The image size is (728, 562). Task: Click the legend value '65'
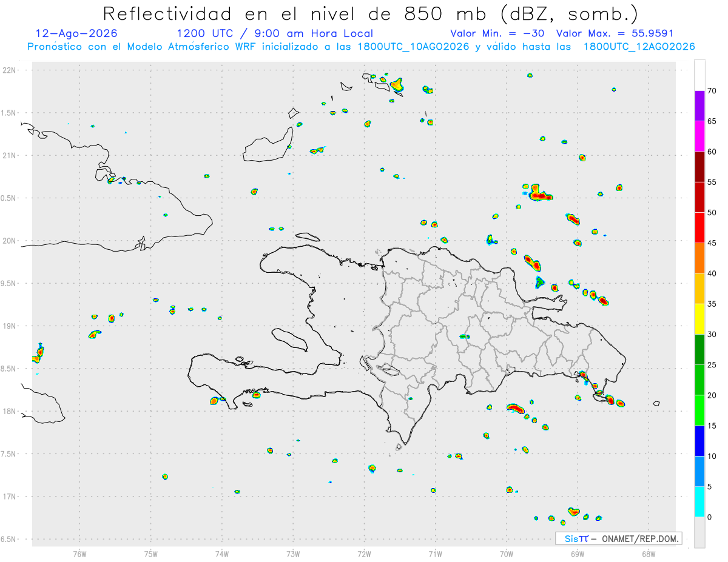(712, 121)
